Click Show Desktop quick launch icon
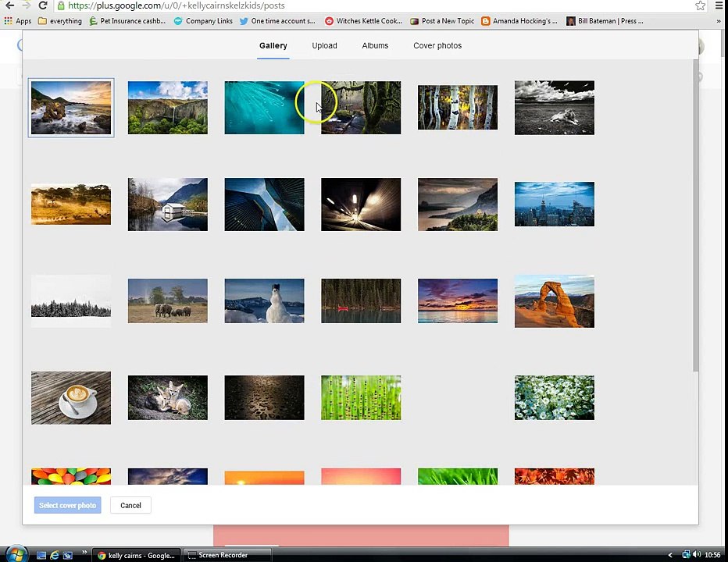 click(41, 555)
